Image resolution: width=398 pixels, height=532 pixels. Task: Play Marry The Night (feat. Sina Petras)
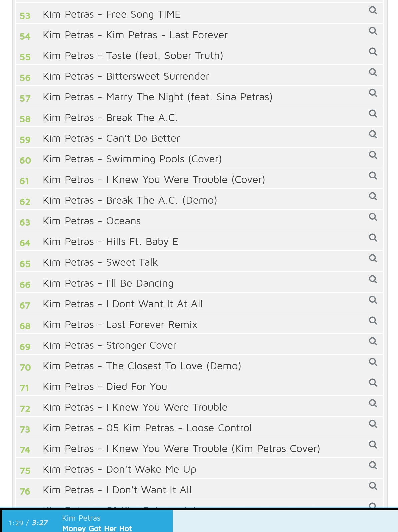[x=199, y=96]
